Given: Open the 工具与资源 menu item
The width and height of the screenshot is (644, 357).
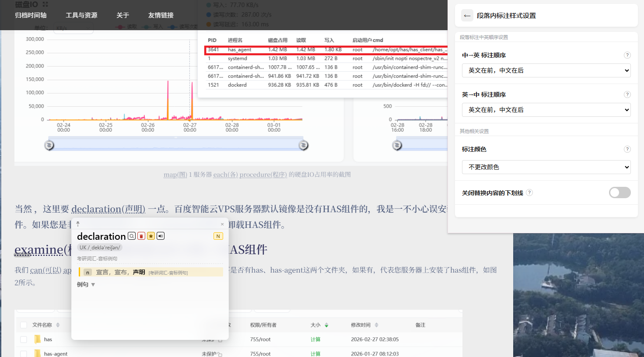Looking at the screenshot, I should click(81, 15).
